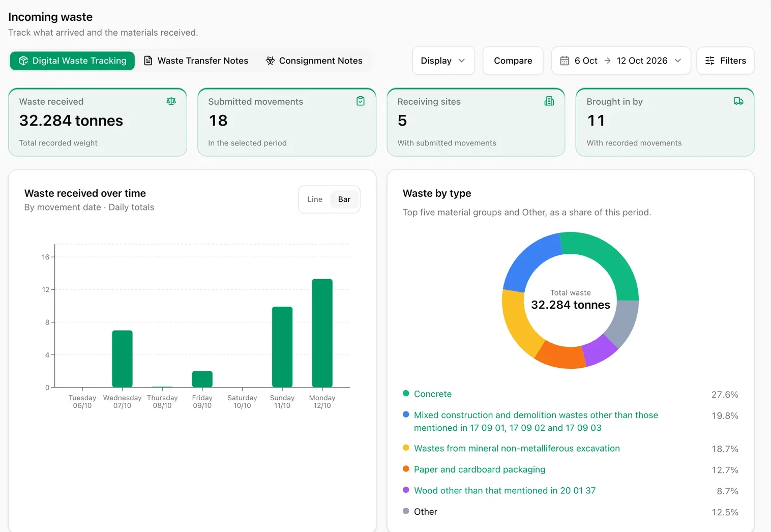Click the 27.6% Concrete percentage

pos(725,395)
